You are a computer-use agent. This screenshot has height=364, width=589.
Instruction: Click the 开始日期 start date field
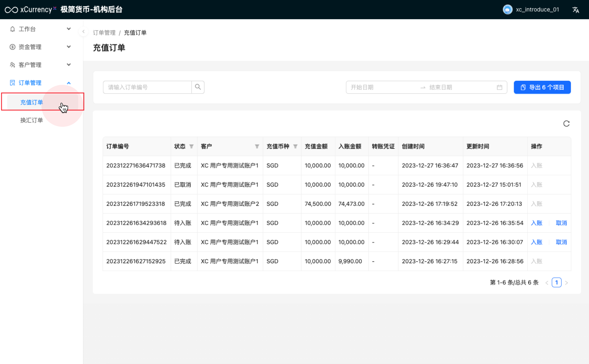point(382,87)
